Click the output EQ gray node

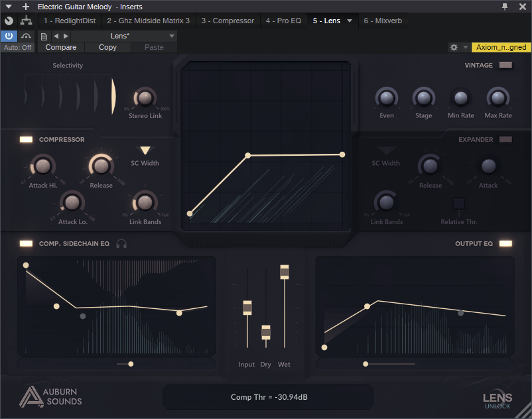461,313
